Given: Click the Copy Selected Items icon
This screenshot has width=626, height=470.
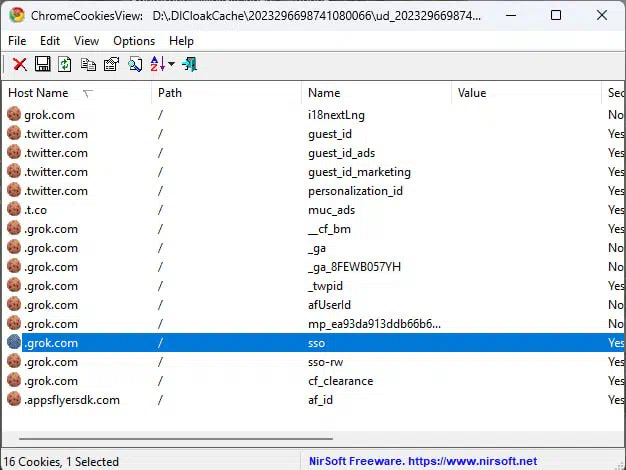Looking at the screenshot, I should [x=88, y=64].
